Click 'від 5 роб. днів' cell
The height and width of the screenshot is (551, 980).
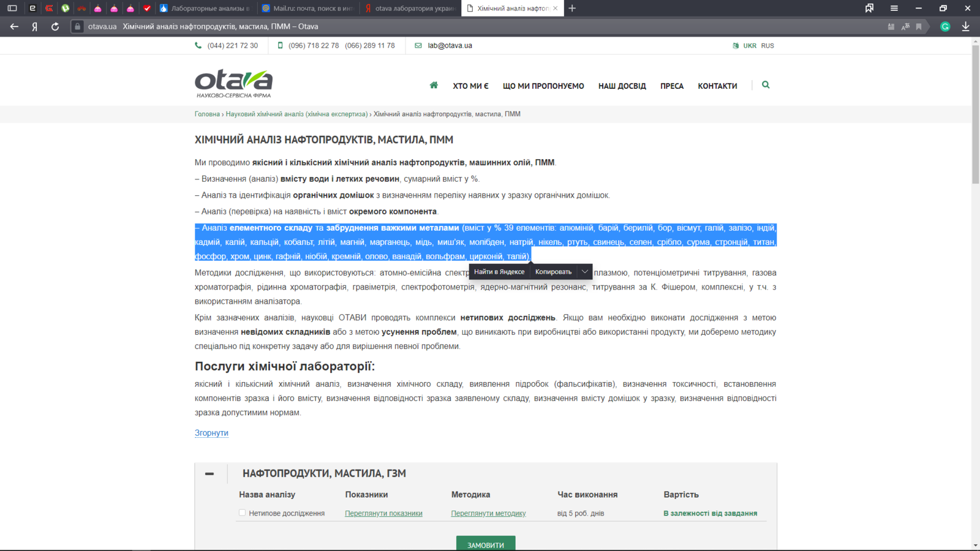point(581,514)
